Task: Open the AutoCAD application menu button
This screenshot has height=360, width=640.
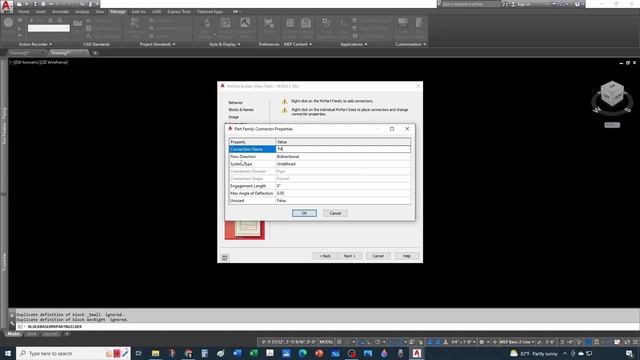Action: tap(7, 7)
